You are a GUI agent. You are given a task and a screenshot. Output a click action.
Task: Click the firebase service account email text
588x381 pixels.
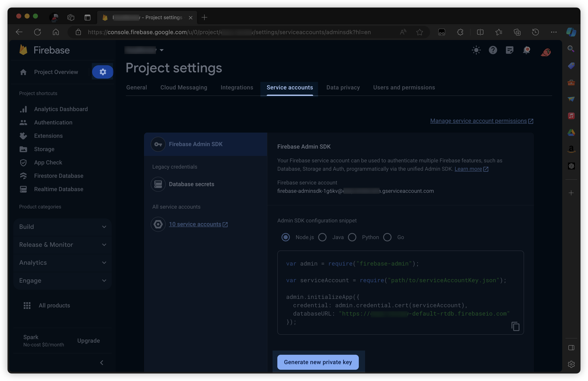click(355, 191)
